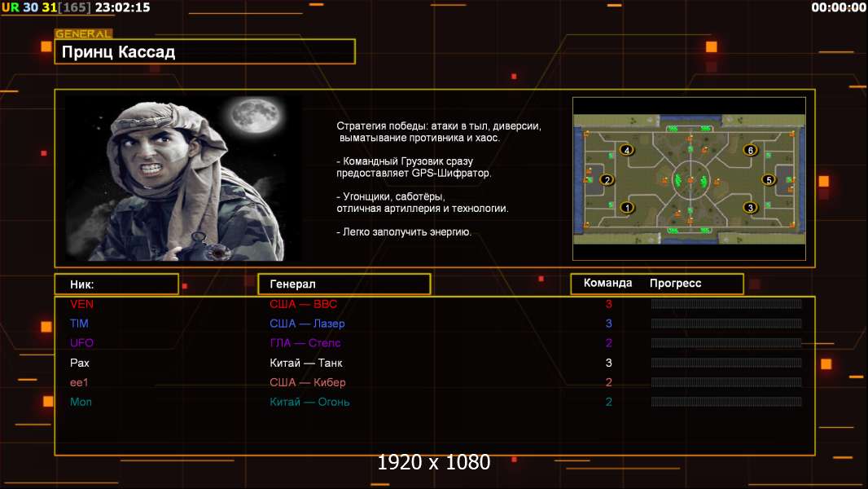
Task: Click the team number in Mon's row
Action: point(608,402)
